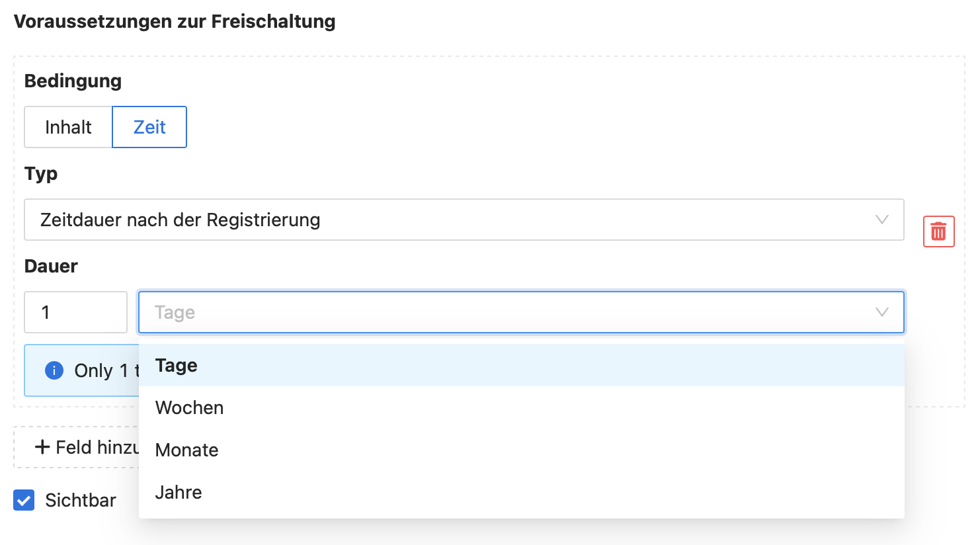Click the Dauer field label
This screenshot has height=545, width=980.
(x=51, y=266)
